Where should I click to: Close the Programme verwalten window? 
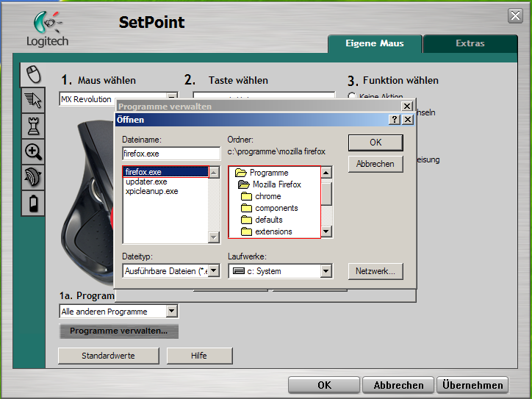[407, 106]
